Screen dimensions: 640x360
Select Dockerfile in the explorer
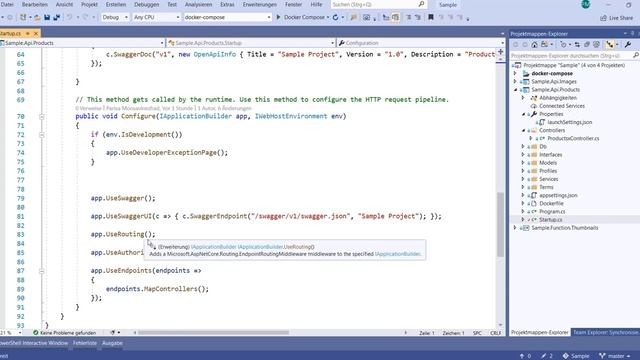(551, 203)
